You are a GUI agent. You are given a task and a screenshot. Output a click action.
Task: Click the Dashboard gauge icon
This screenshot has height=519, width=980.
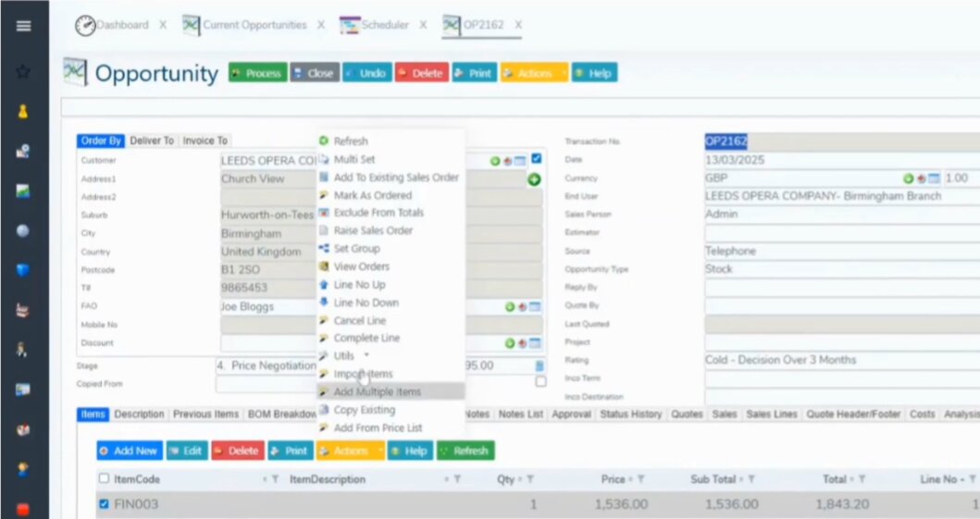point(85,26)
